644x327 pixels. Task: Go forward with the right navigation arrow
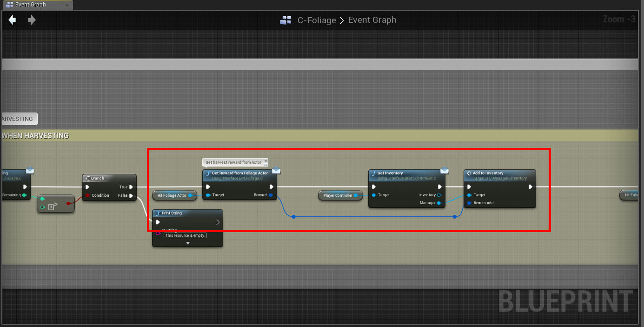click(32, 20)
